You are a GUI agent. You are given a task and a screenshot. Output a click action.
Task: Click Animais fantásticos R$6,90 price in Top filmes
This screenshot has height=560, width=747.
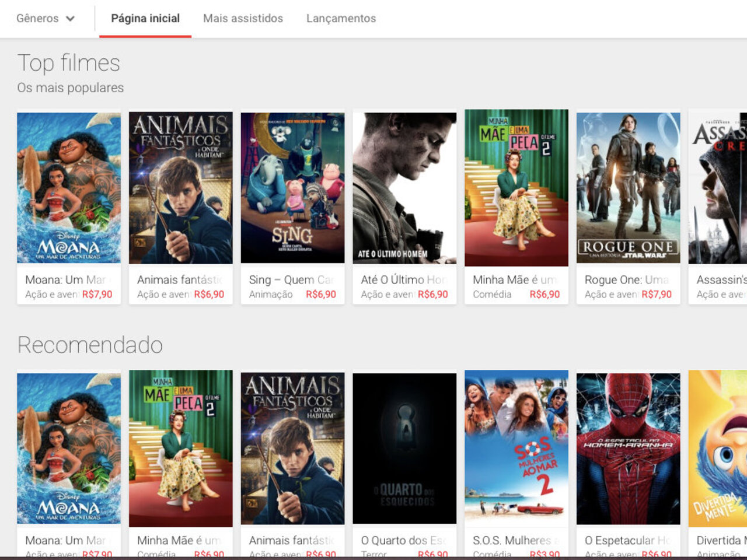tap(209, 294)
